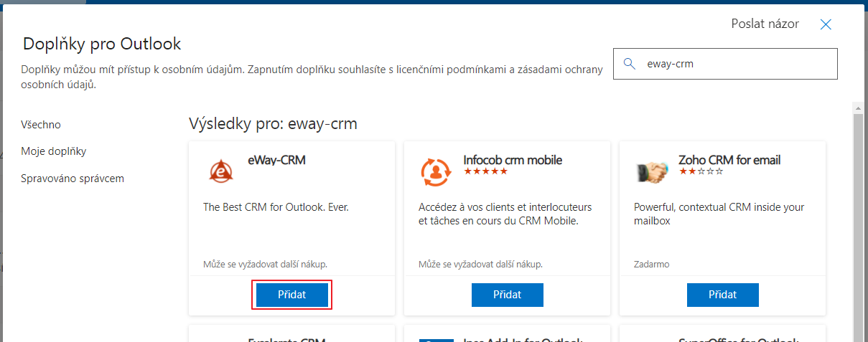868x342 pixels.
Task: Select the Všechno category
Action: click(x=41, y=124)
